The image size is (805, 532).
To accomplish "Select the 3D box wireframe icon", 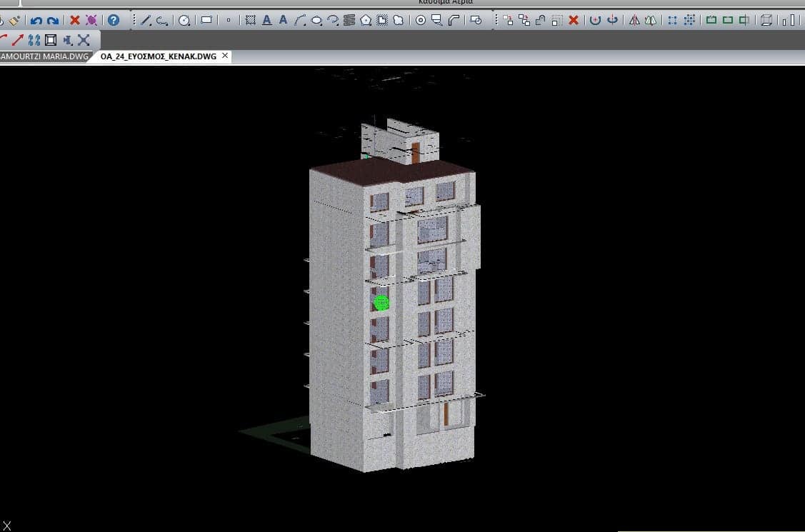I will click(766, 20).
